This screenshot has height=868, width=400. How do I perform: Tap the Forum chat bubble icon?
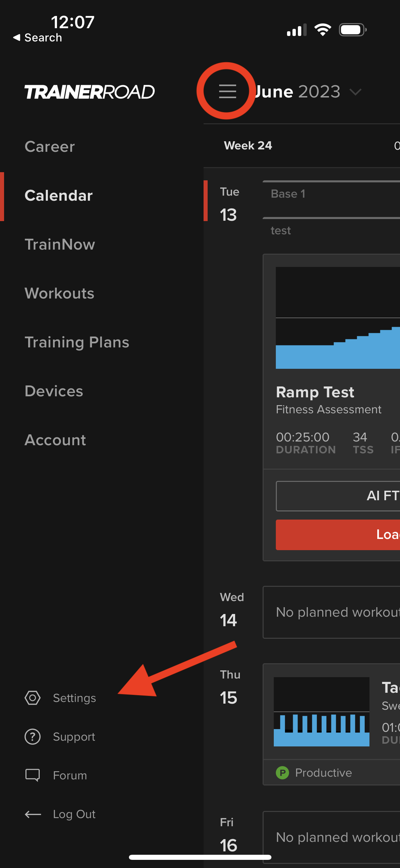(x=33, y=775)
